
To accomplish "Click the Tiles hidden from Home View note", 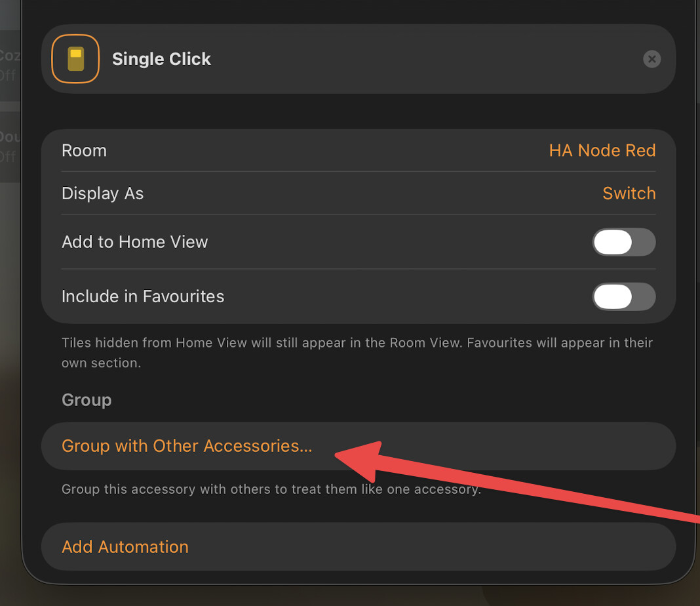I will pos(357,353).
